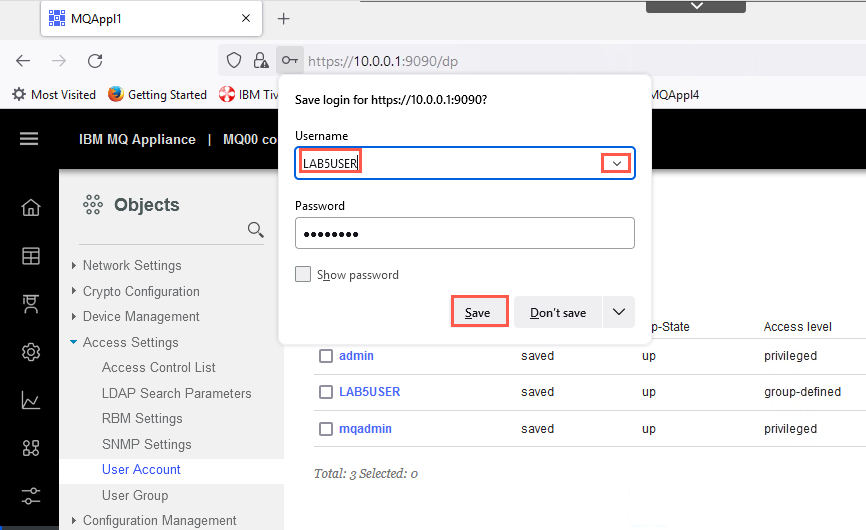
Task: Expand Network Settings tree node
Action: click(73, 266)
